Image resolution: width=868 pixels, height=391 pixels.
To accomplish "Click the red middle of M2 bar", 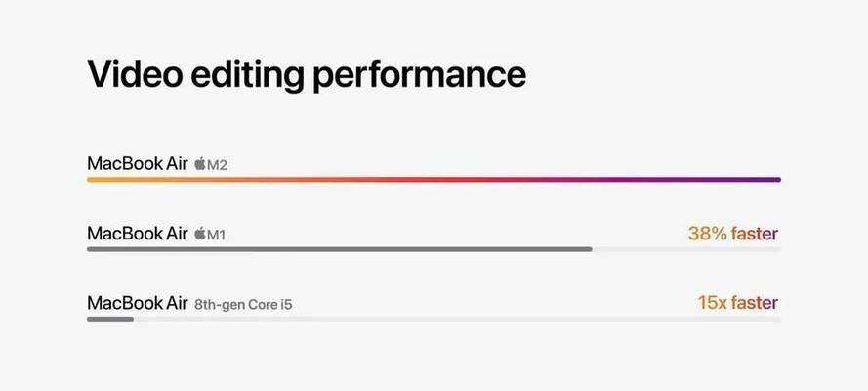I will pos(434,180).
